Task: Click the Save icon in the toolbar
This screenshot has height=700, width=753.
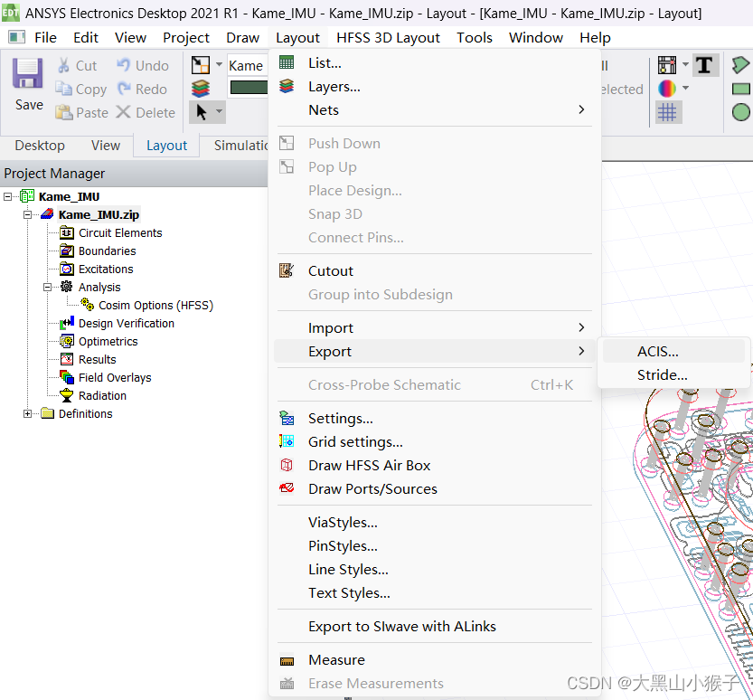Action: pos(27,73)
